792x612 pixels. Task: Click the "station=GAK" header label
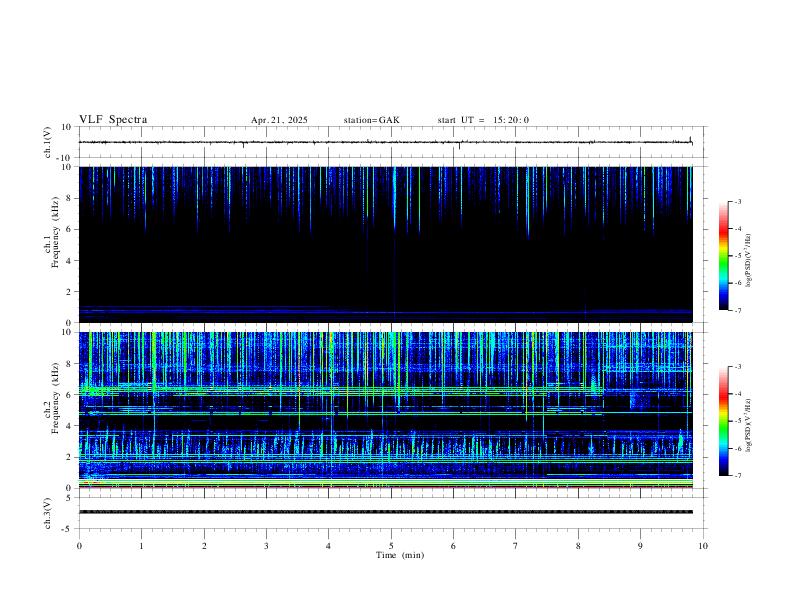(x=371, y=120)
